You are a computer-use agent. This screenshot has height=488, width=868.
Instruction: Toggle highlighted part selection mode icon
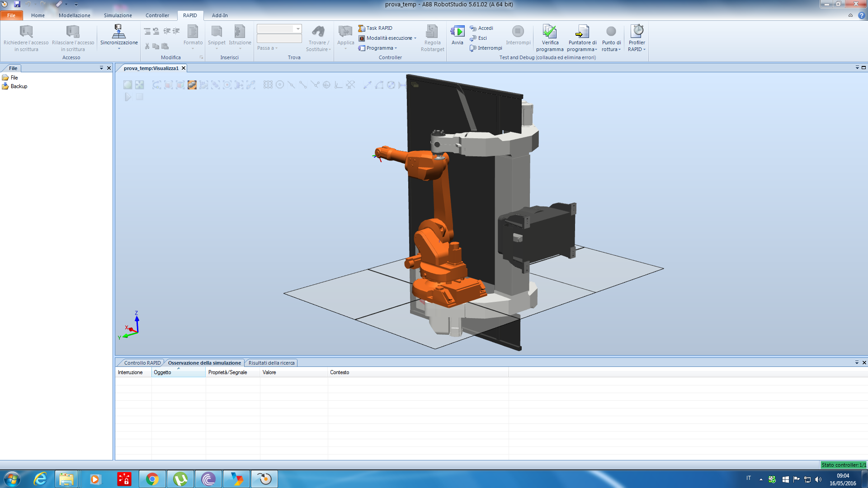coord(192,85)
